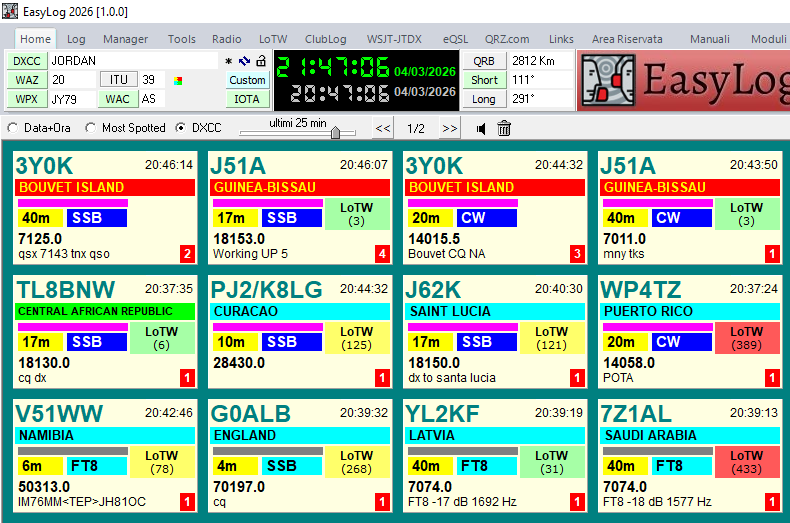Click the DXCC button
Viewport: 790px width, 523px height.
coord(27,61)
